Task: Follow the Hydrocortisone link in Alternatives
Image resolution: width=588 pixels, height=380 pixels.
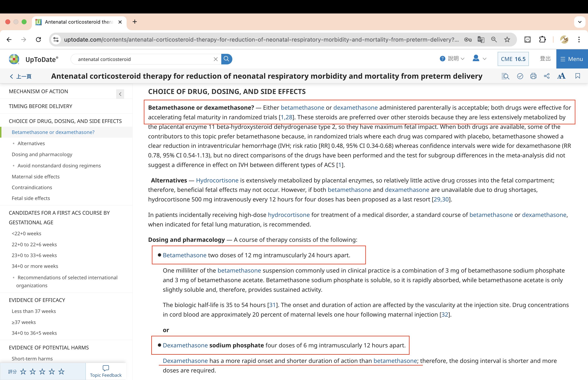Action: [217, 180]
